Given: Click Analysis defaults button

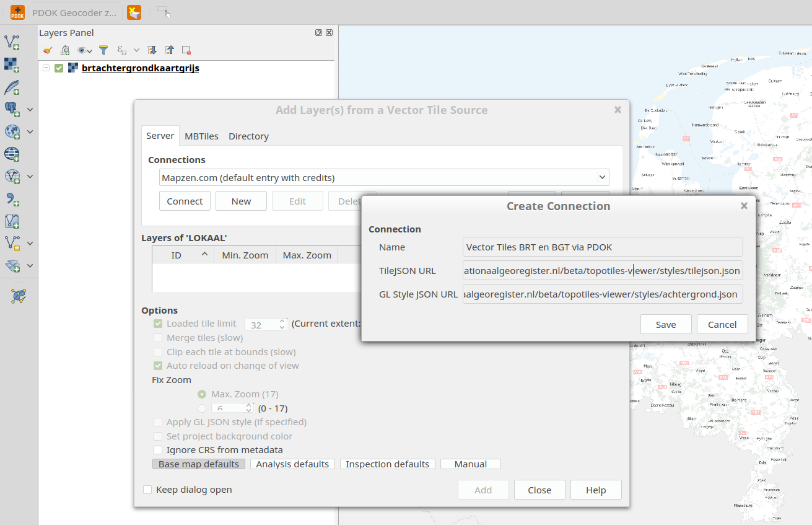Looking at the screenshot, I should coord(292,464).
